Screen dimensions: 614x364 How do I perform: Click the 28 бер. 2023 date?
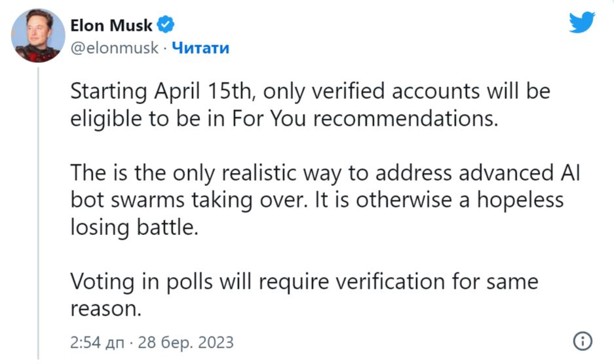(185, 342)
